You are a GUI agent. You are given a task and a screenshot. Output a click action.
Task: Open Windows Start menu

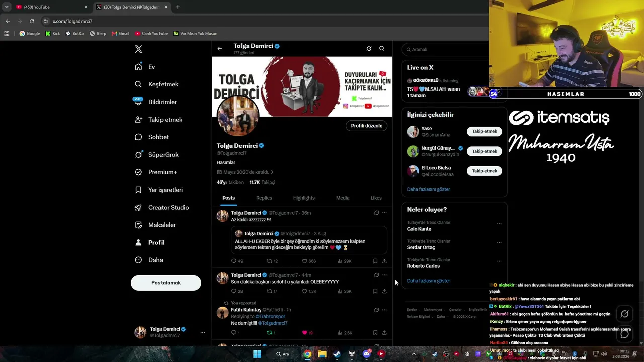click(x=257, y=354)
